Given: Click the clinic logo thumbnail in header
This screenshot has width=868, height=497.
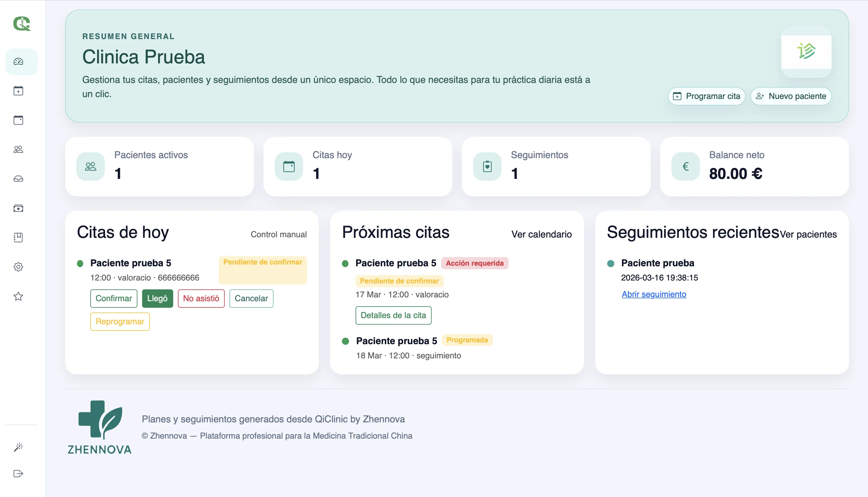Looking at the screenshot, I should pos(806,52).
